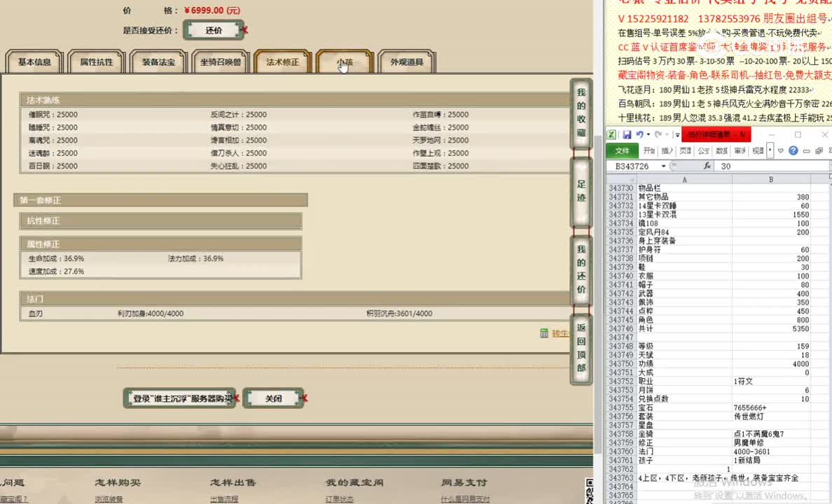The image size is (832, 504).
Task: Click the AutoSum sigma icon in Excel
Action: [830, 150]
